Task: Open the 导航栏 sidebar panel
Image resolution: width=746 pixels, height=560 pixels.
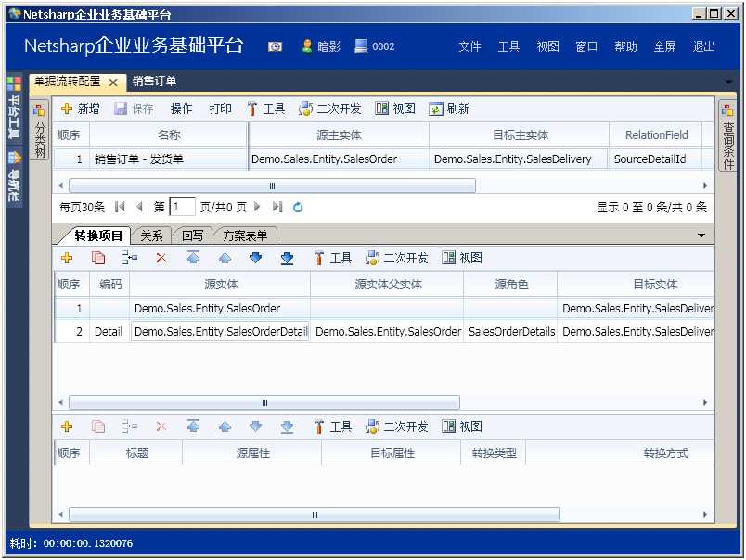Action: [14, 176]
